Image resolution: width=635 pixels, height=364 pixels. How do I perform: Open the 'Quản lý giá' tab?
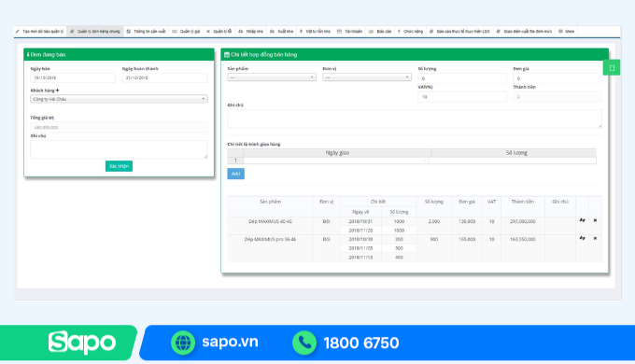coord(186,31)
